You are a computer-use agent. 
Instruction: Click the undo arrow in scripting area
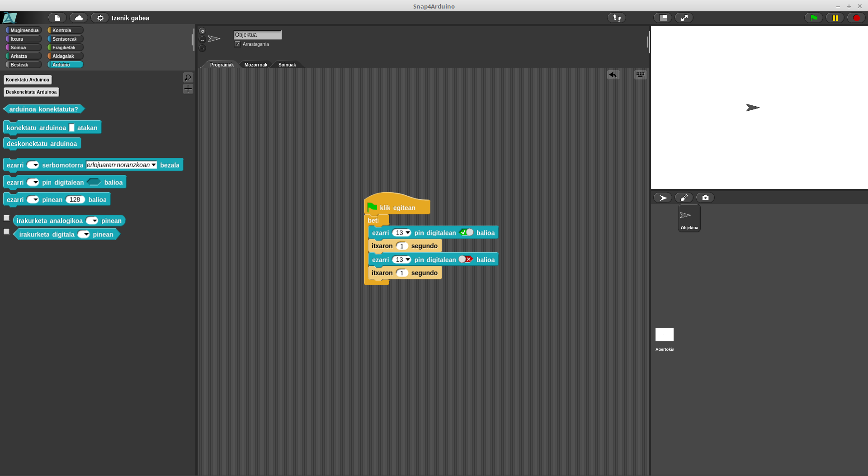pyautogui.click(x=613, y=75)
